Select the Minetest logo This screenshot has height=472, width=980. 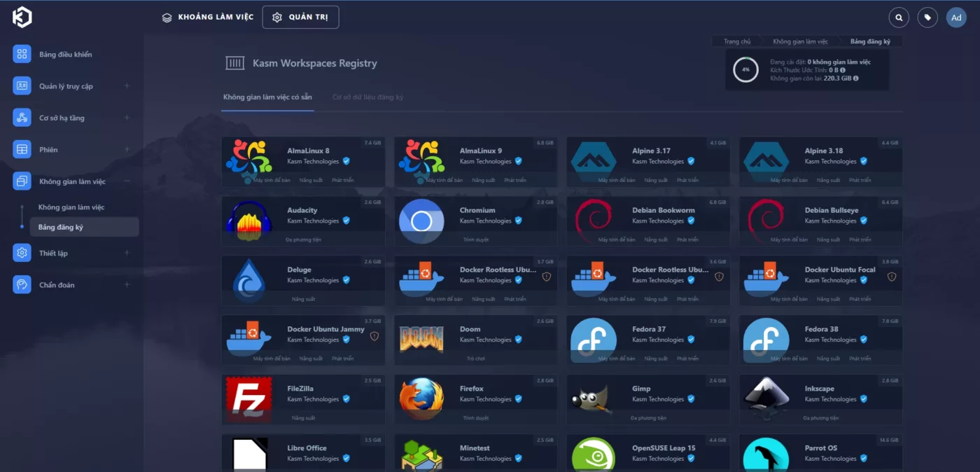421,454
